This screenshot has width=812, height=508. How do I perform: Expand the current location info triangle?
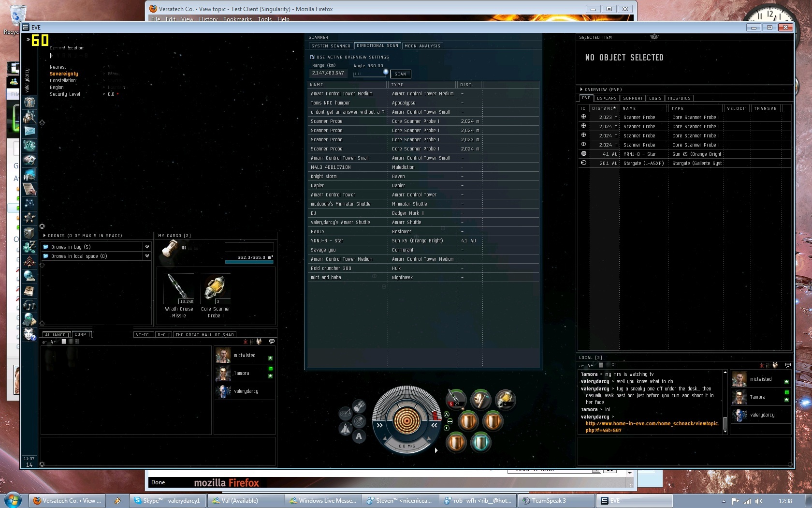point(51,56)
